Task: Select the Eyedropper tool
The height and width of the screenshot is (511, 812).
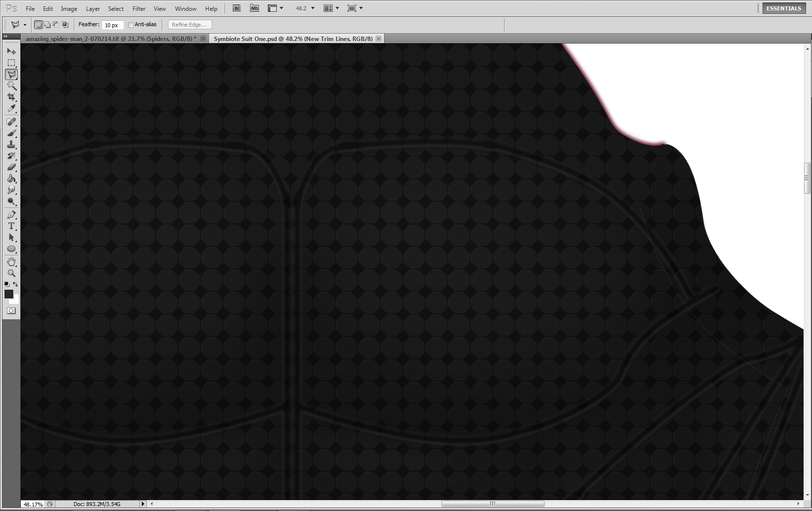Action: tap(11, 108)
